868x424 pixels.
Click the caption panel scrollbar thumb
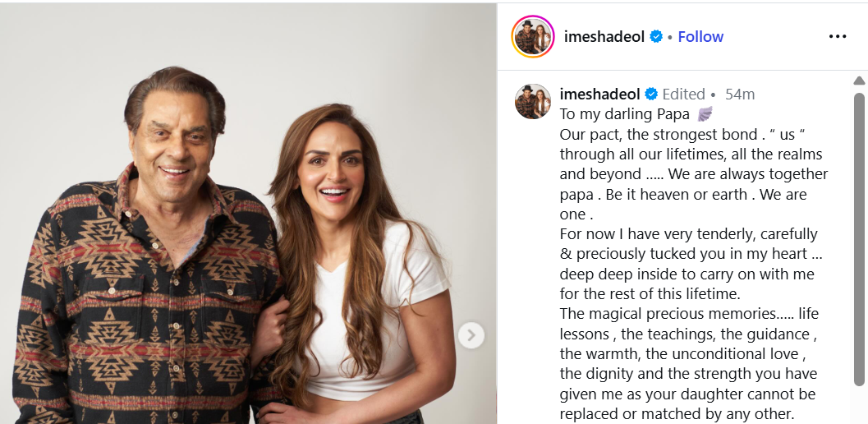pyautogui.click(x=859, y=238)
